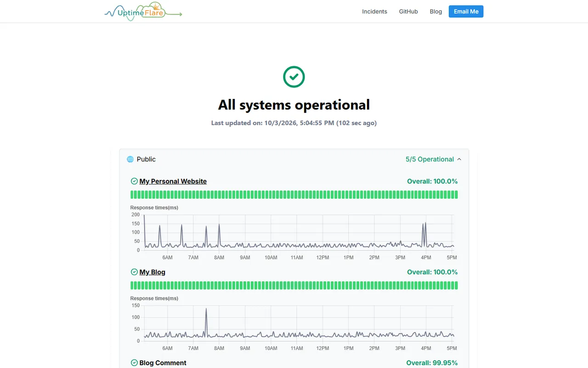The height and width of the screenshot is (368, 588).
Task: Open the Incidents page
Action: tap(374, 11)
